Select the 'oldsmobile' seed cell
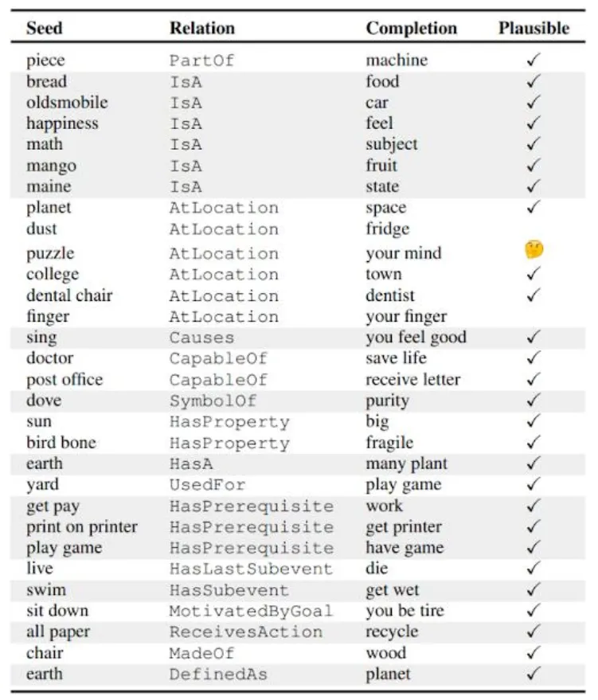The image size is (598, 700). click(x=67, y=102)
